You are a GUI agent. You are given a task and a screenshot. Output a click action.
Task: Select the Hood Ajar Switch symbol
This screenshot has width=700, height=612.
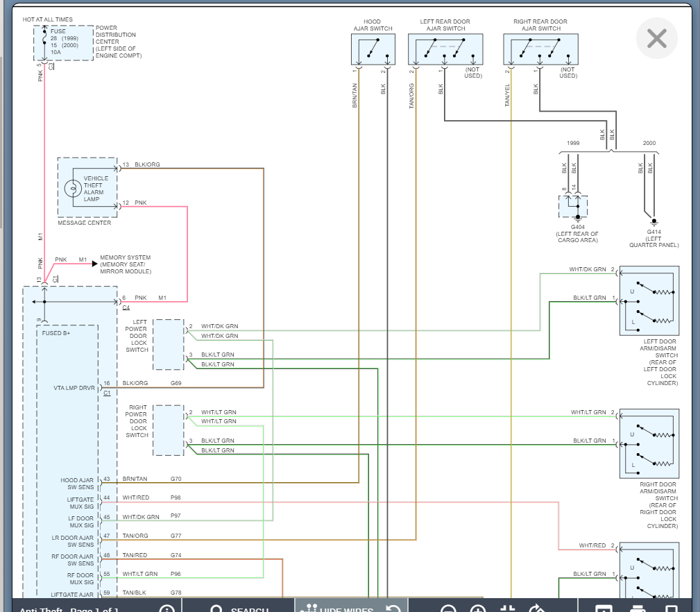[x=373, y=49]
